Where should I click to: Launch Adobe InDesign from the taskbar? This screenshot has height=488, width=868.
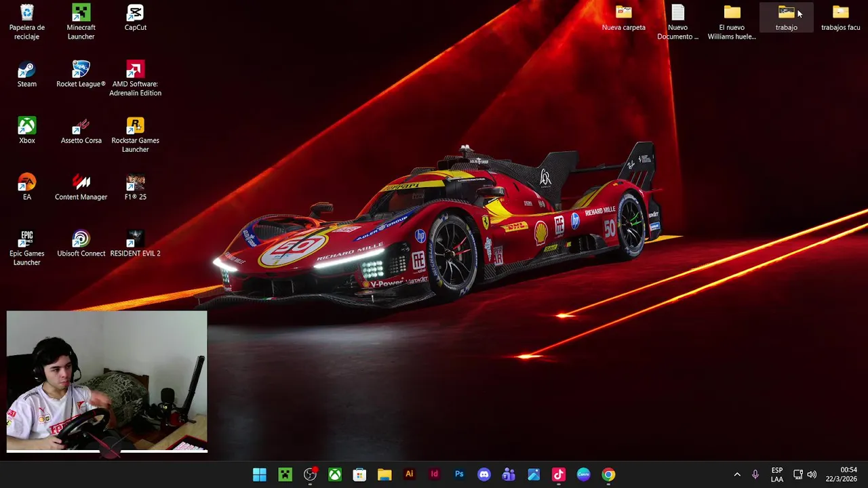(x=434, y=474)
